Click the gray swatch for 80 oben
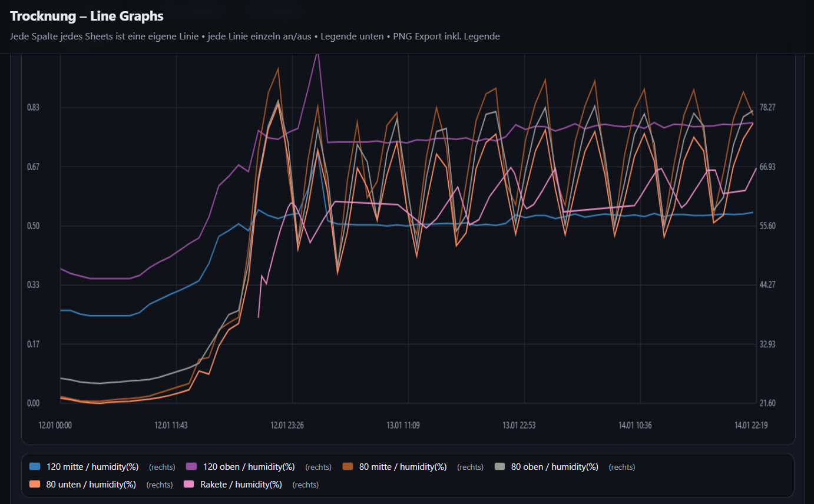The height and width of the screenshot is (504, 814). click(x=500, y=467)
